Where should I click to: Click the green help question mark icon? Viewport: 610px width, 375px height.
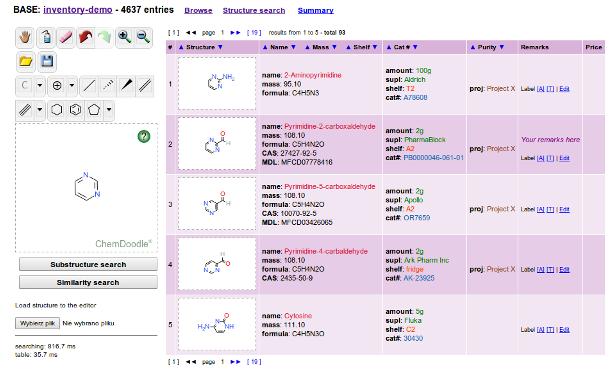(x=144, y=137)
